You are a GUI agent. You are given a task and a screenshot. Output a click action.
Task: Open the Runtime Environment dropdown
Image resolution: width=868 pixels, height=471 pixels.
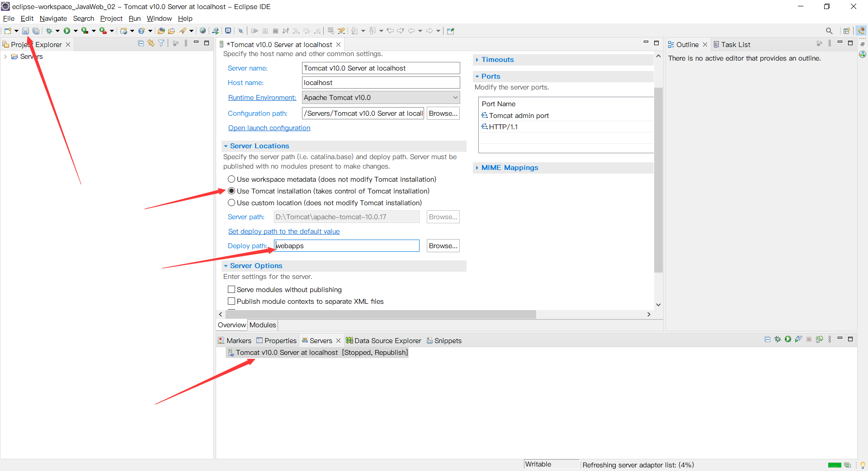coord(455,97)
